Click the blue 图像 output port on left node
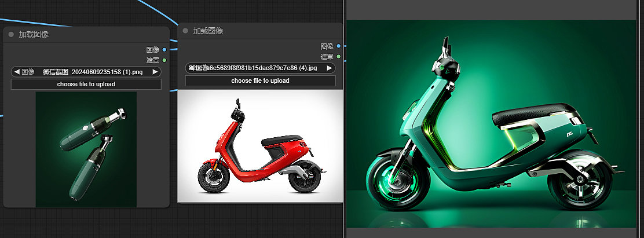 tap(164, 50)
